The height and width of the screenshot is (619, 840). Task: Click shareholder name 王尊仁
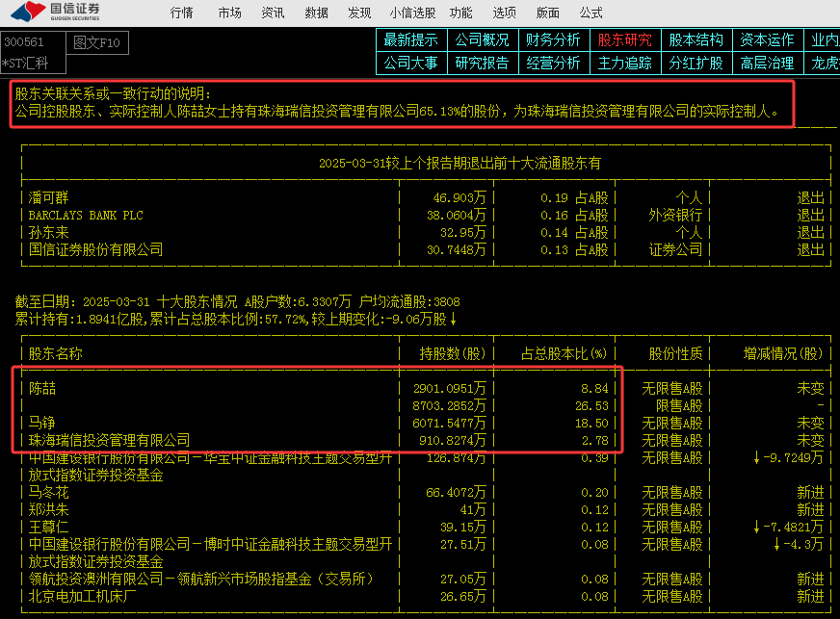[49, 527]
